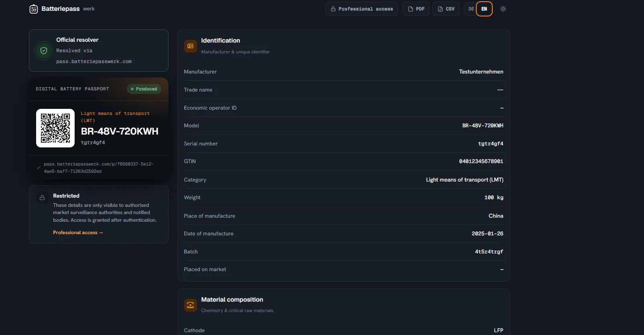Click the GTIN value 04012345678901
Image resolution: width=644 pixels, height=335 pixels.
tap(481, 161)
